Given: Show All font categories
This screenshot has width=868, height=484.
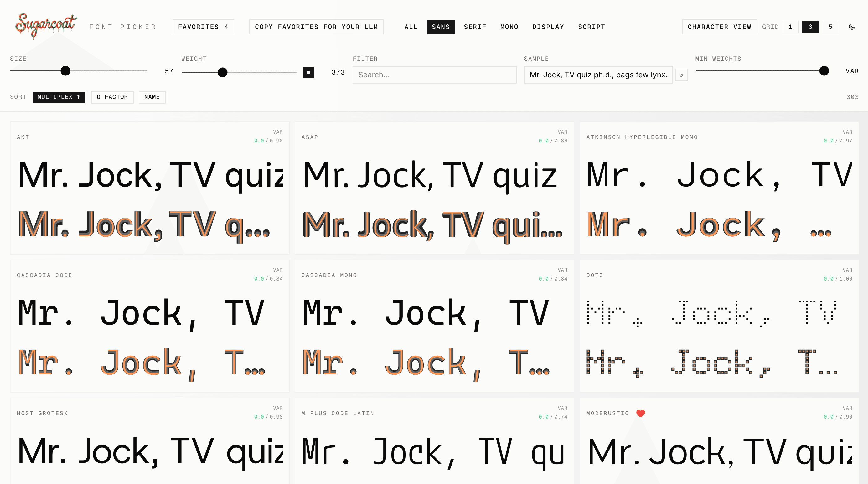Looking at the screenshot, I should click(x=411, y=27).
